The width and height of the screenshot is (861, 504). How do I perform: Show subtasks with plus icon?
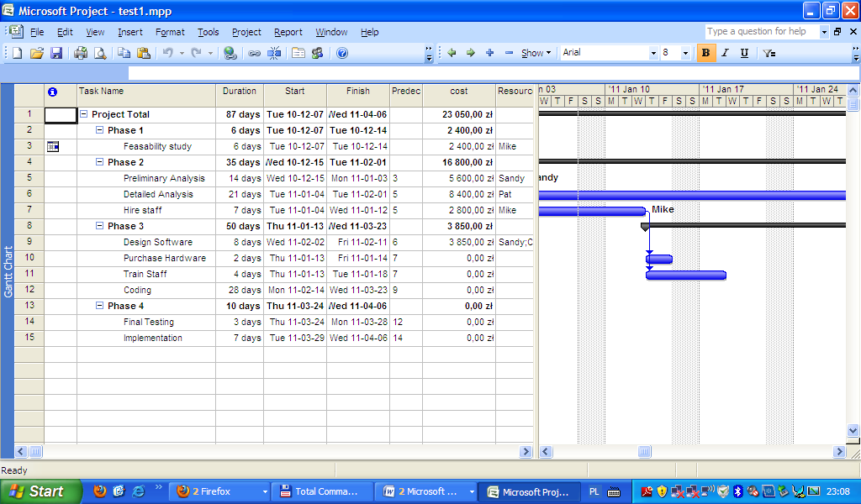[x=490, y=53]
